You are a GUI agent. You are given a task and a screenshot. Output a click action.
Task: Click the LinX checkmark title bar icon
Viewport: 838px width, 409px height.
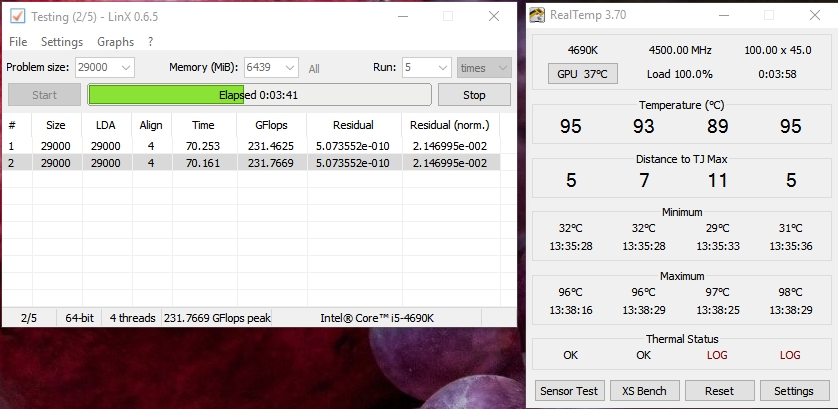click(x=17, y=16)
